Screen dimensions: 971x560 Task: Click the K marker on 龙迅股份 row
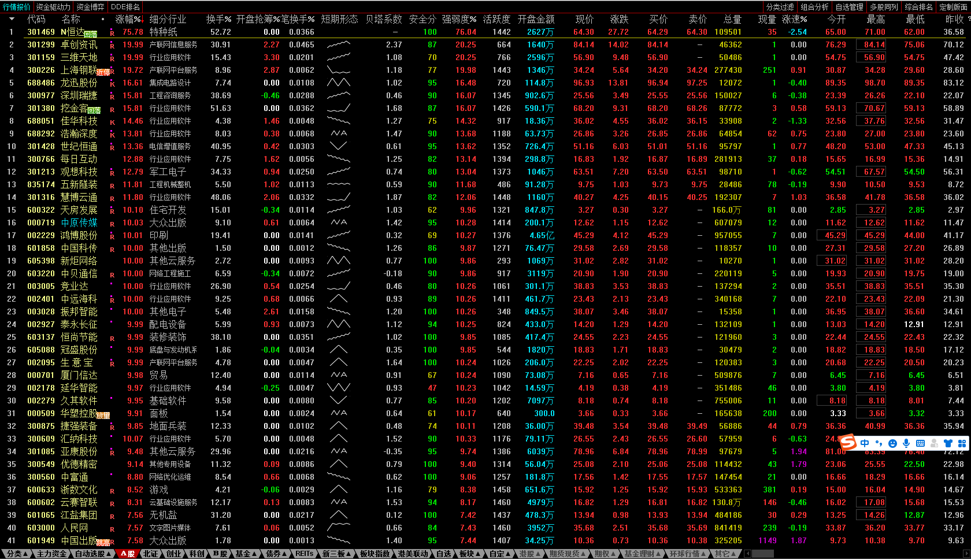[x=112, y=83]
